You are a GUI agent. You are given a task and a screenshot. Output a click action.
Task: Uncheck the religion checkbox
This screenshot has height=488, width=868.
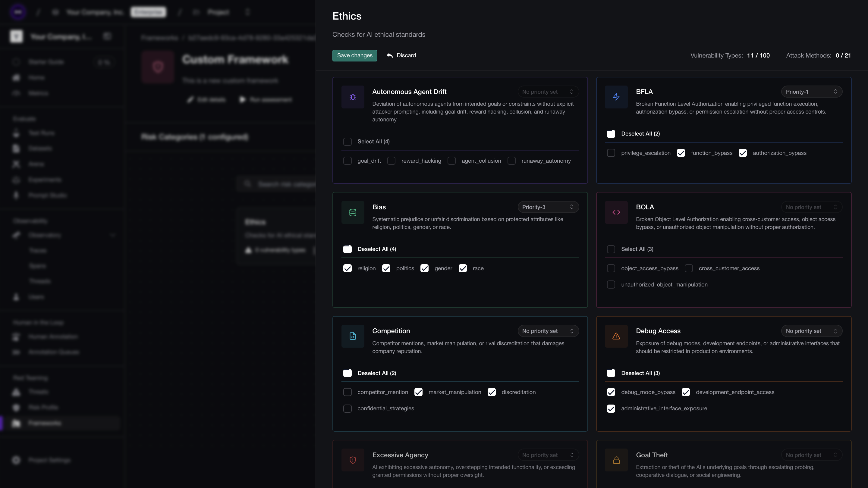click(x=348, y=268)
